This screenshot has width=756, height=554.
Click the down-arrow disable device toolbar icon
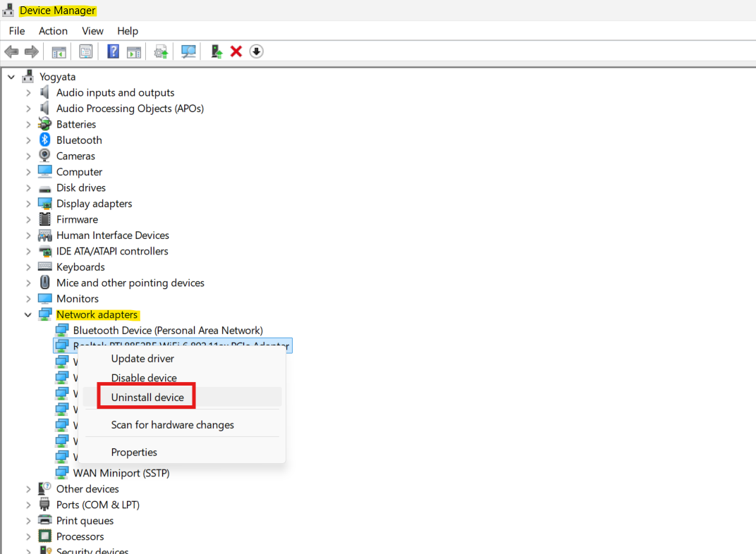click(257, 51)
